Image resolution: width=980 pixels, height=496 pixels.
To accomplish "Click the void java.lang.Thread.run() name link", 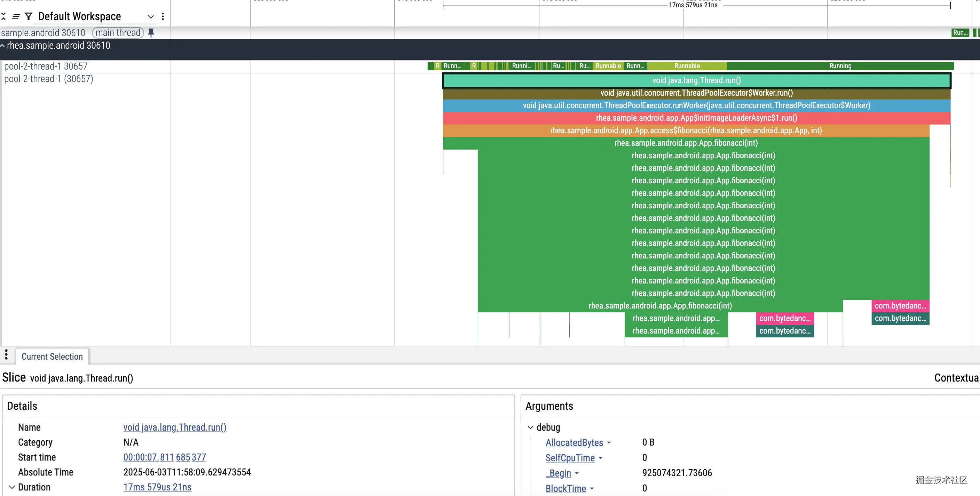I will 175,427.
